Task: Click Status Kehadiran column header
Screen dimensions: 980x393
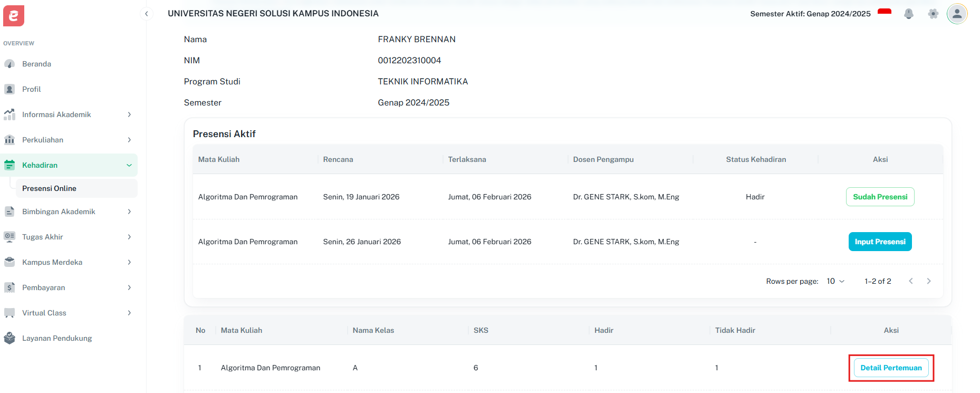Action: (756, 159)
